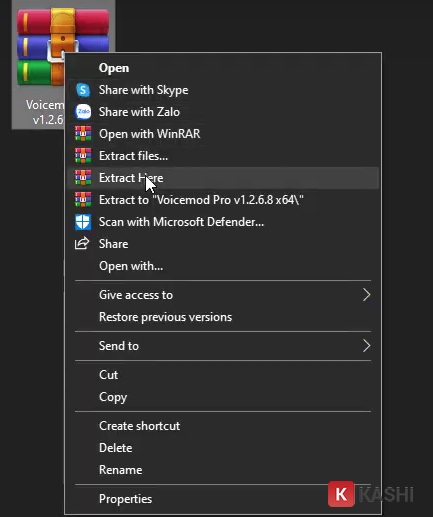Select Scan with Microsoft Defender...
433x517 pixels.
pyautogui.click(x=223, y=222)
